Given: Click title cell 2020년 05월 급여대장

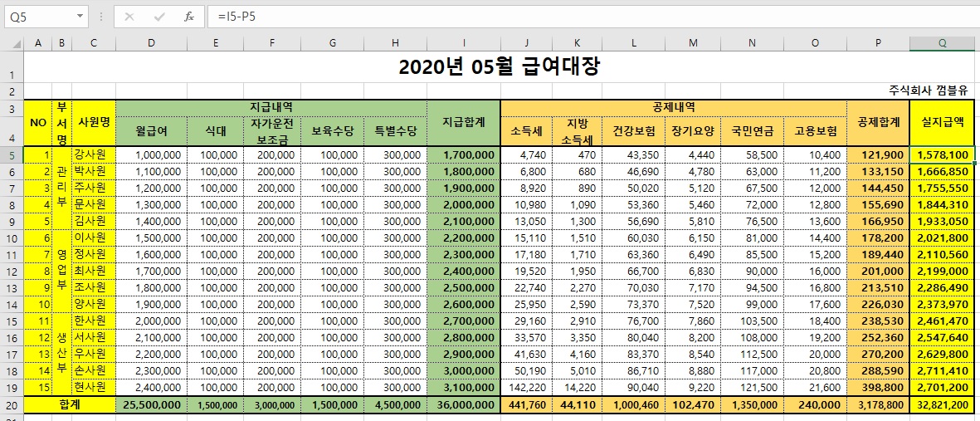Looking at the screenshot, I should pyautogui.click(x=499, y=66).
